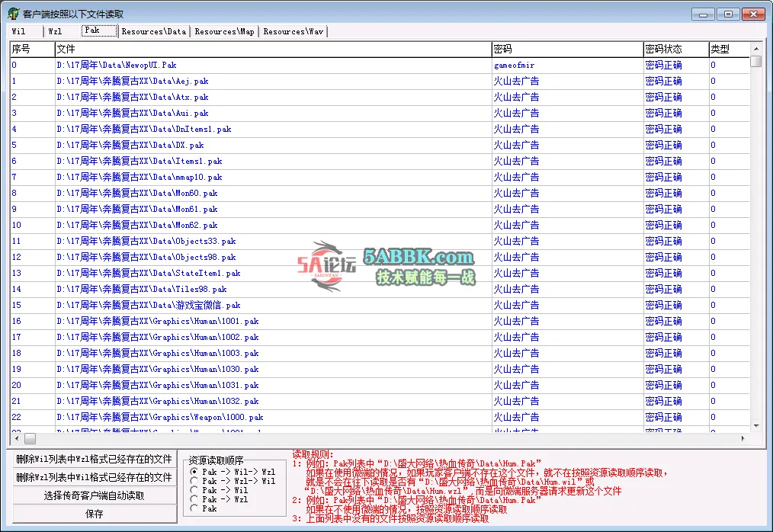The height and width of the screenshot is (532, 773).
Task: Click 选择传奇客户端自动读取 button
Action: click(95, 496)
